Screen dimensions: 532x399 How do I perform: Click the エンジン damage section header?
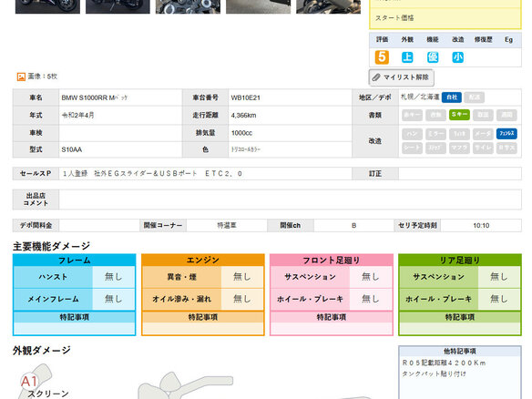point(203,261)
